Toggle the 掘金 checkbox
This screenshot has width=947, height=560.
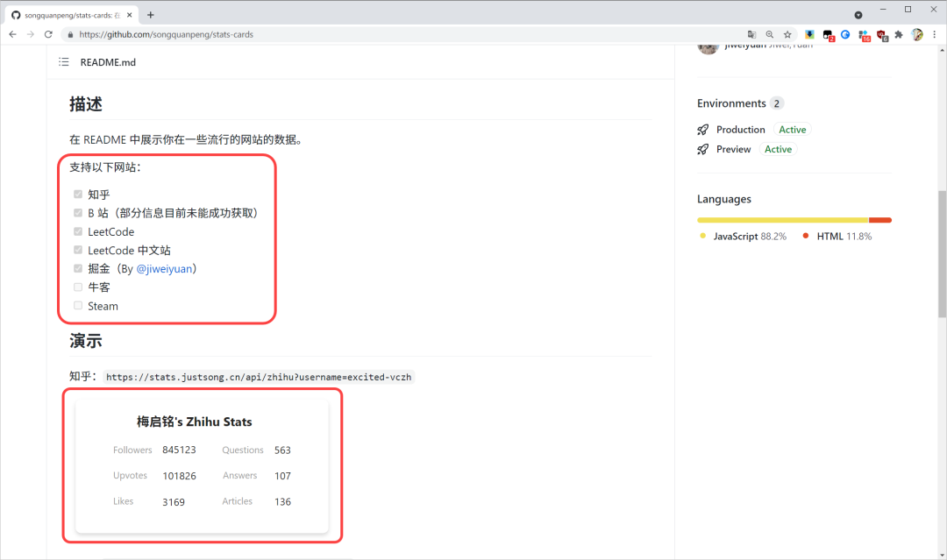coord(78,268)
